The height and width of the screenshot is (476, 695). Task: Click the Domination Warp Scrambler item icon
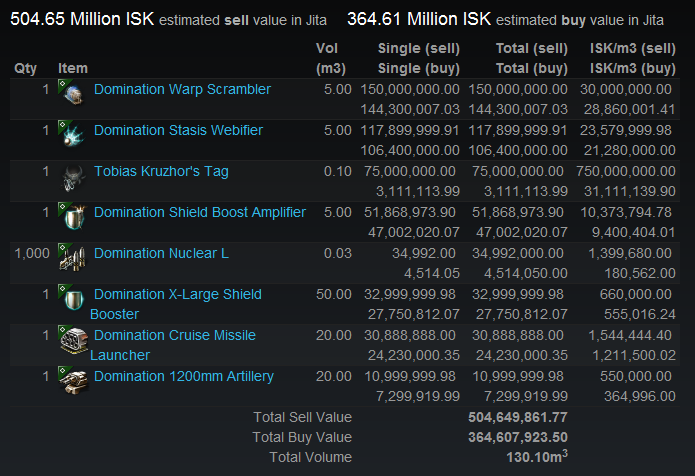point(73,94)
